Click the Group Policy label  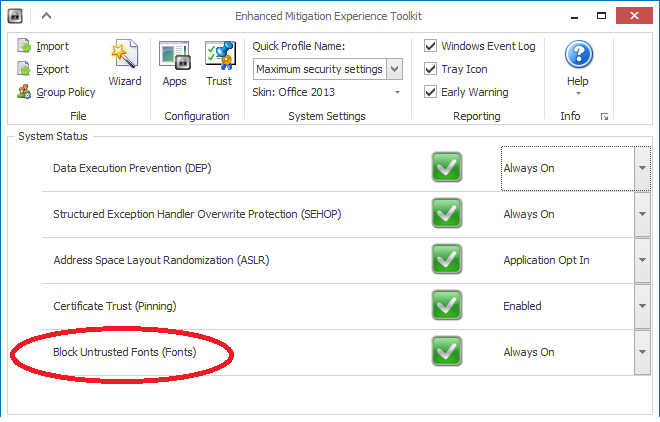tap(66, 92)
